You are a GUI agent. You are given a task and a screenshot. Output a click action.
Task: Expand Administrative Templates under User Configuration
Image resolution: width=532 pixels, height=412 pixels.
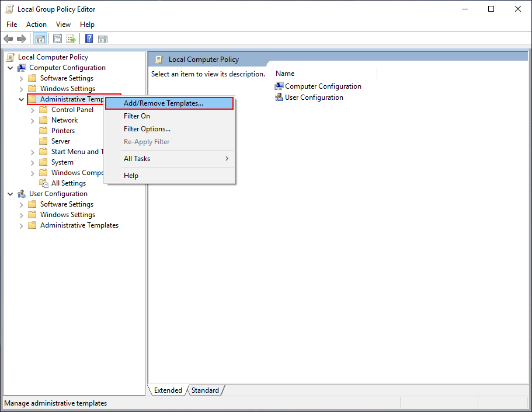coord(22,226)
